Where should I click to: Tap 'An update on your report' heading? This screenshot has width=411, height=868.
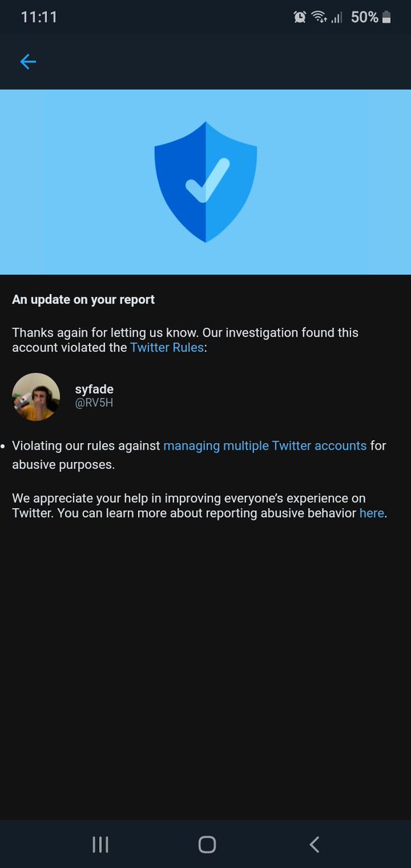coord(83,300)
